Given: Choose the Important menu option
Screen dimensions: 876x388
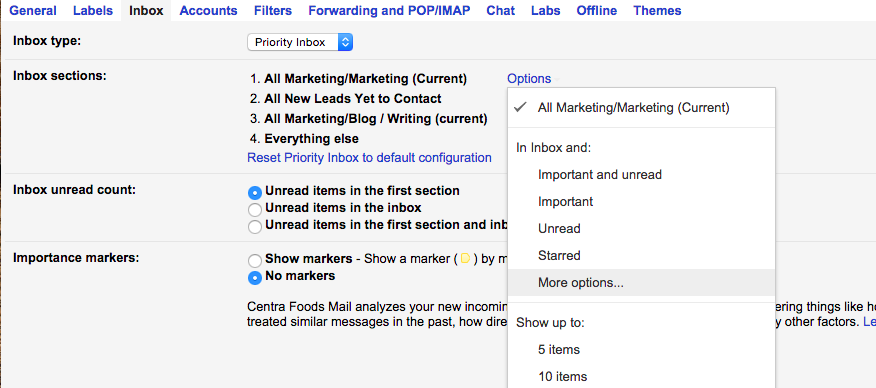Looking at the screenshot, I should pyautogui.click(x=641, y=202).
